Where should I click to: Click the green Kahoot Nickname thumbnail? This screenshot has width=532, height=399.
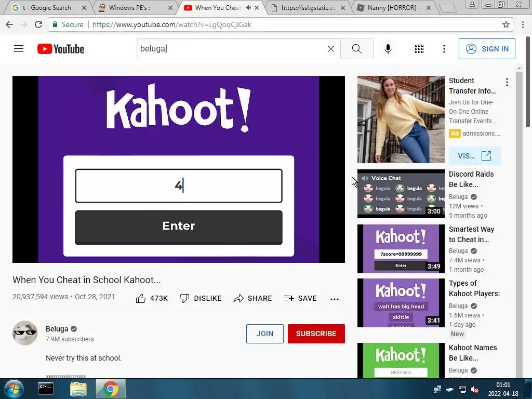tap(401, 361)
